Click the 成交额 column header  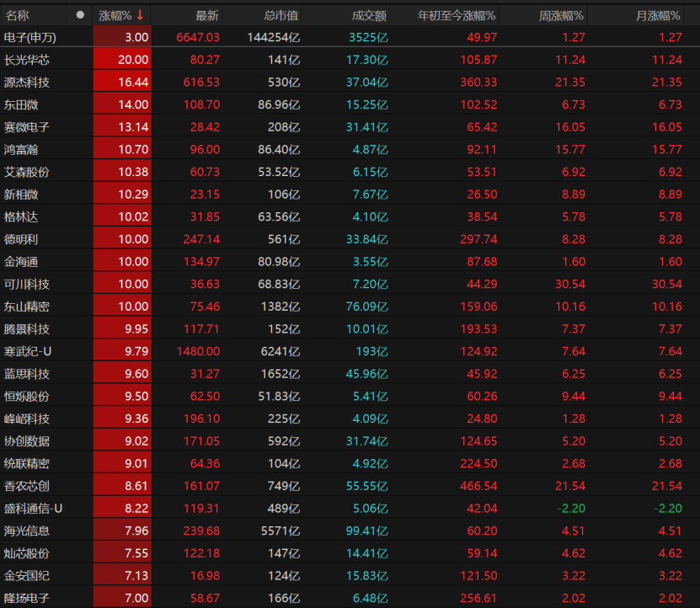[x=370, y=15]
